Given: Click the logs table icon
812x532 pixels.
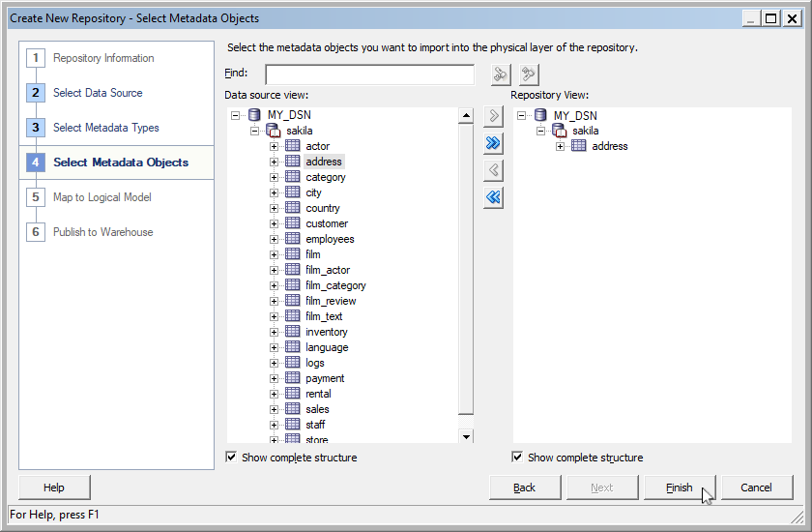Looking at the screenshot, I should click(293, 363).
